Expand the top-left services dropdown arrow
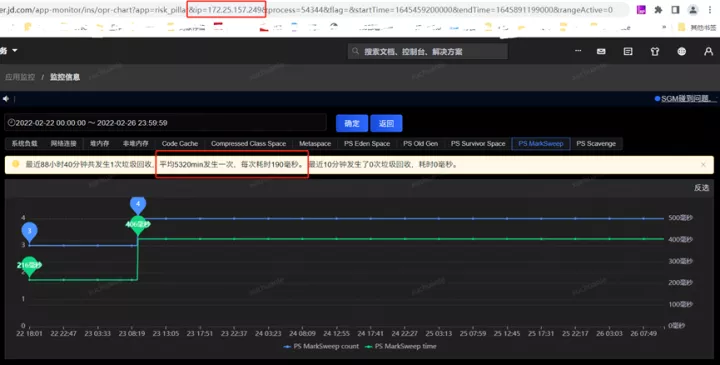Image resolution: width=720 pixels, height=365 pixels. [x=15, y=50]
